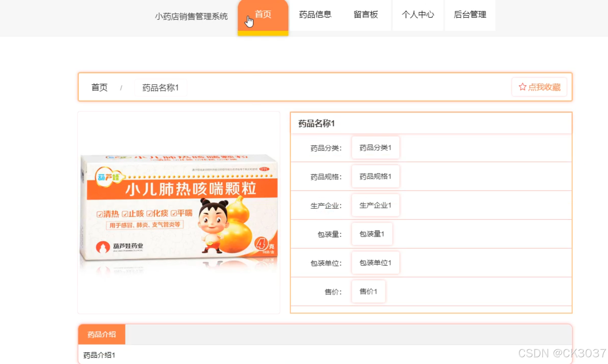Image resolution: width=608 pixels, height=364 pixels.
Task: Go to the 留言板 tab
Action: pos(366,15)
